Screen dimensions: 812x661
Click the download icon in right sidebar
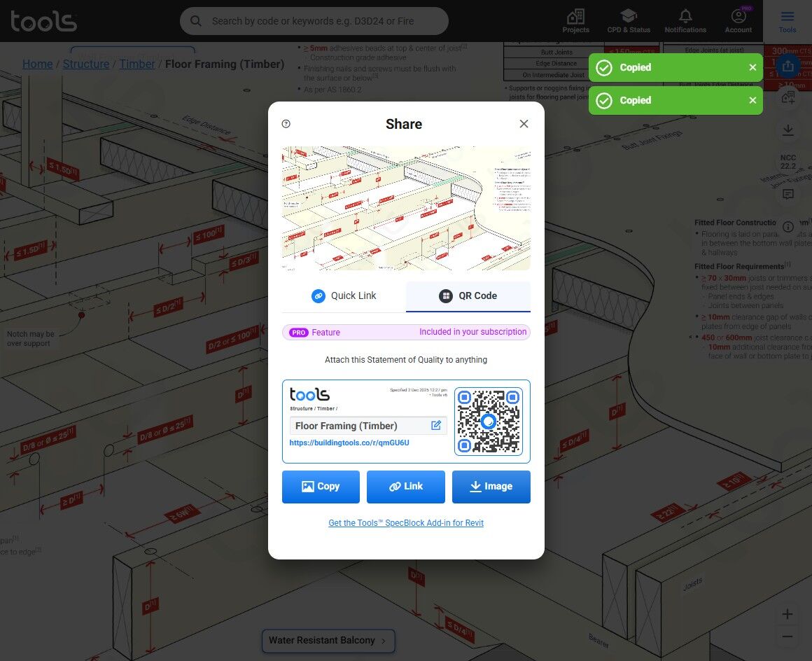tap(787, 130)
